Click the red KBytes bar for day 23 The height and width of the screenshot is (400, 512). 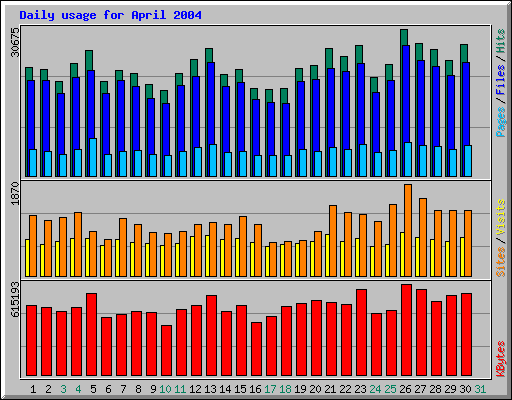[x=361, y=333]
